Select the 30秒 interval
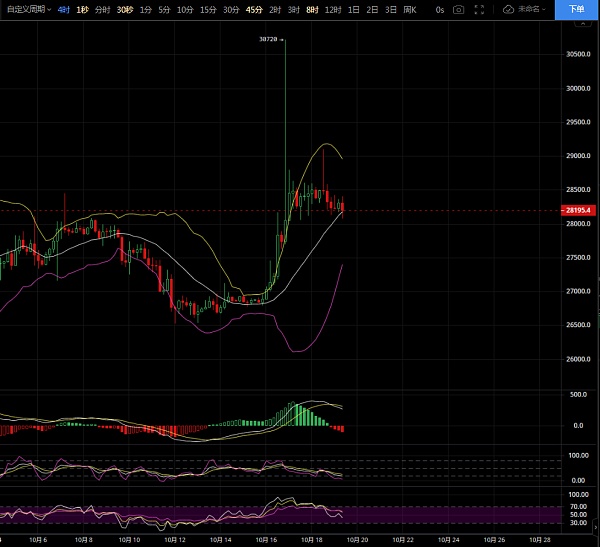600x547 pixels. [x=124, y=9]
